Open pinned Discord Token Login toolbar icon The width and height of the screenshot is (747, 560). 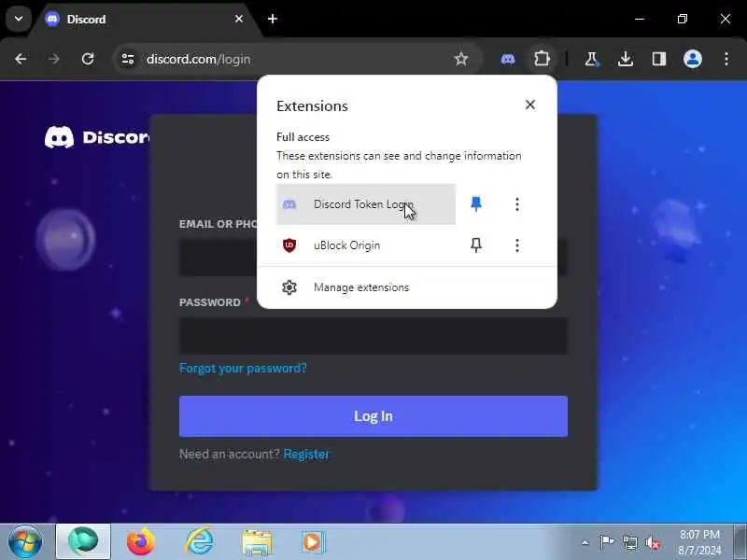[508, 59]
